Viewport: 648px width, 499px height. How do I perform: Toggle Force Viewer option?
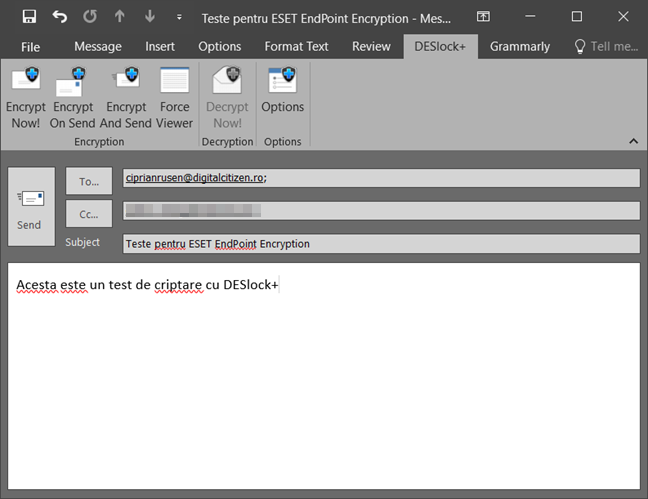coord(174,98)
